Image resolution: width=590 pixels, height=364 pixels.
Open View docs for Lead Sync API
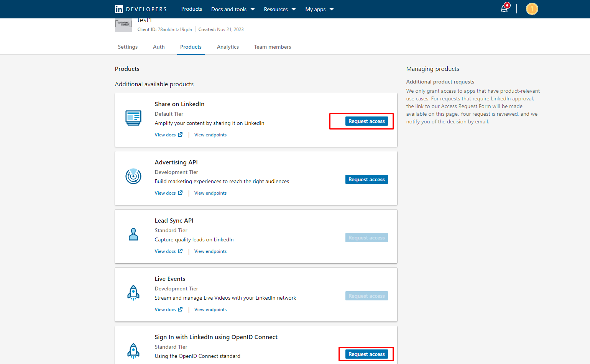(166, 251)
